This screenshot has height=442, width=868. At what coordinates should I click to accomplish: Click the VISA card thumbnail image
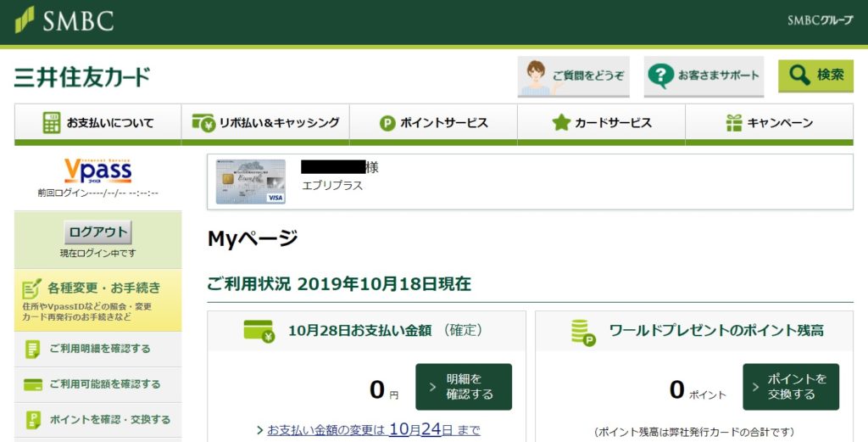[x=250, y=182]
